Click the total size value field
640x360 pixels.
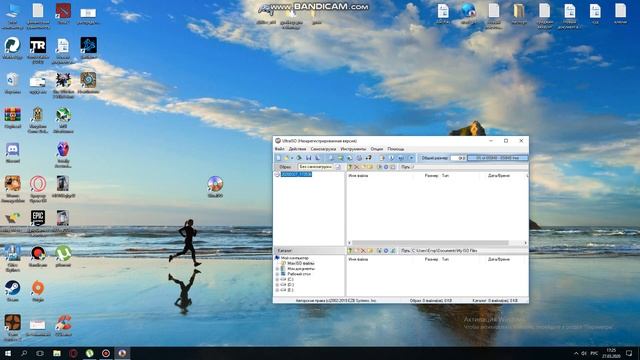pyautogui.click(x=458, y=158)
